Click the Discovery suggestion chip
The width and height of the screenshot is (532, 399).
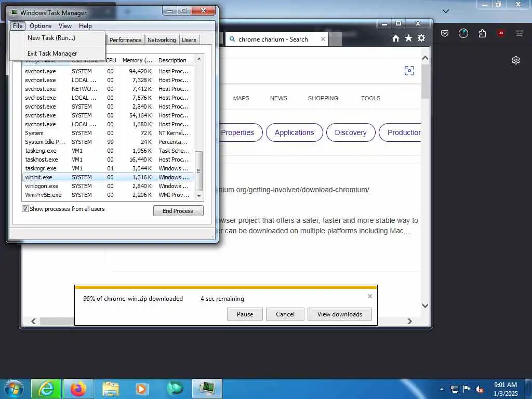[x=351, y=132]
